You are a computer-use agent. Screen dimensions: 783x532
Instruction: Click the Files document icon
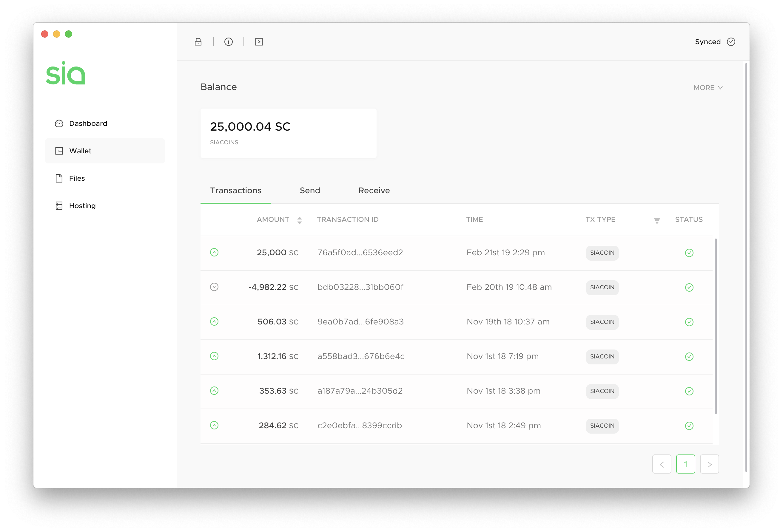coord(59,178)
